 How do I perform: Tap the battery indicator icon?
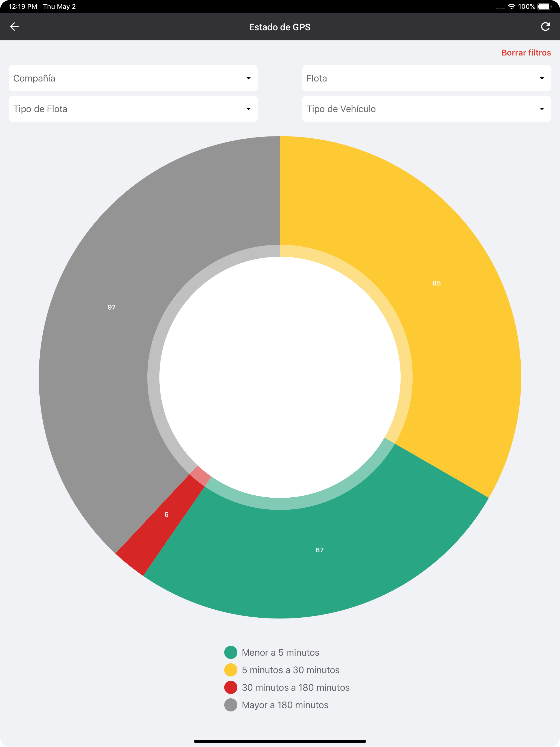[544, 6]
